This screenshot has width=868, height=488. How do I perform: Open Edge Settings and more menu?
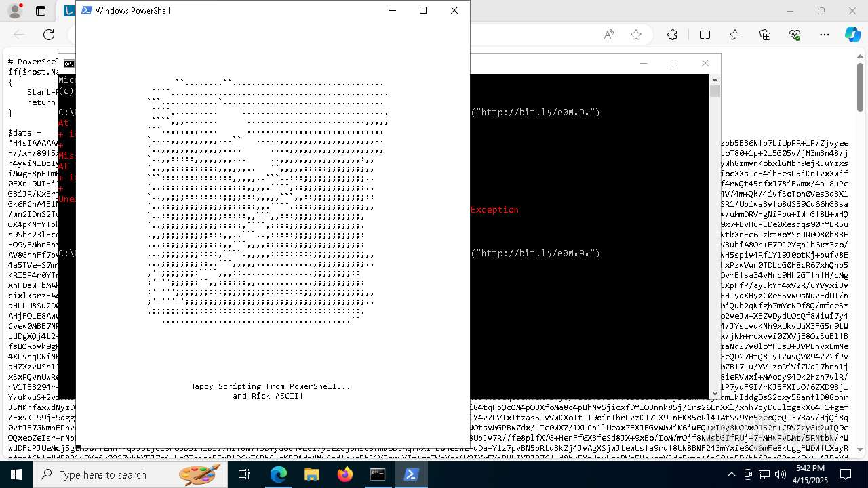point(825,35)
